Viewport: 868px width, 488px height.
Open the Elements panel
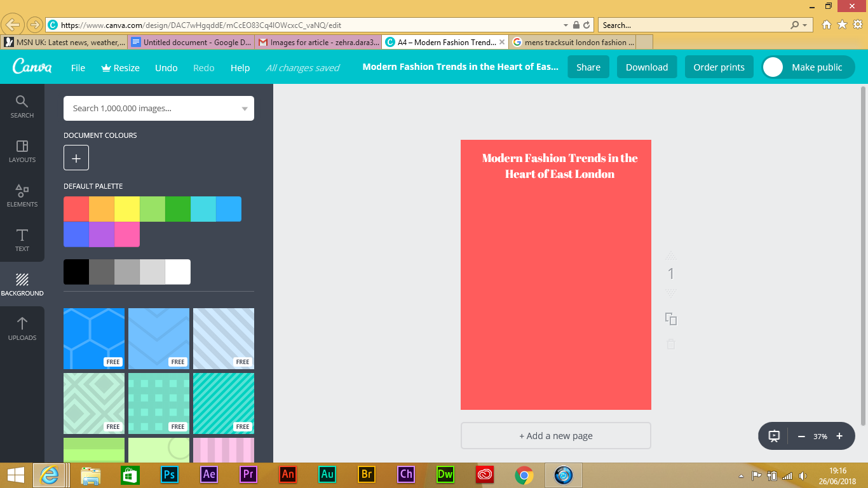22,195
